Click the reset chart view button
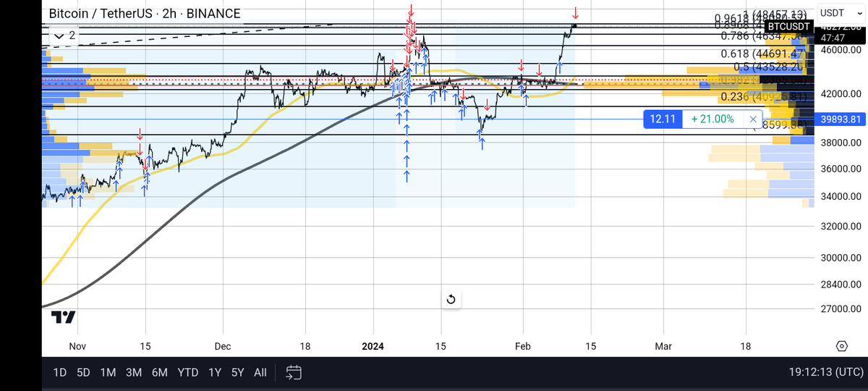The width and height of the screenshot is (868, 391). (451, 300)
